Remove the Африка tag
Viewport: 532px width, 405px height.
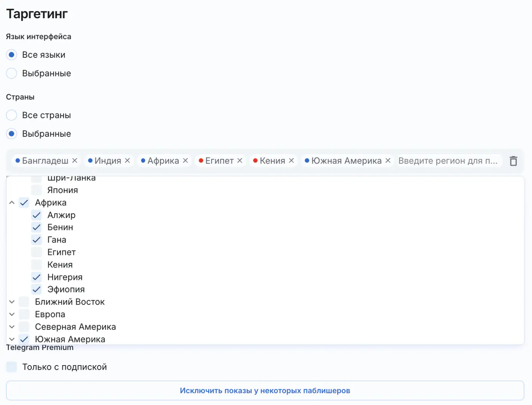click(x=185, y=161)
